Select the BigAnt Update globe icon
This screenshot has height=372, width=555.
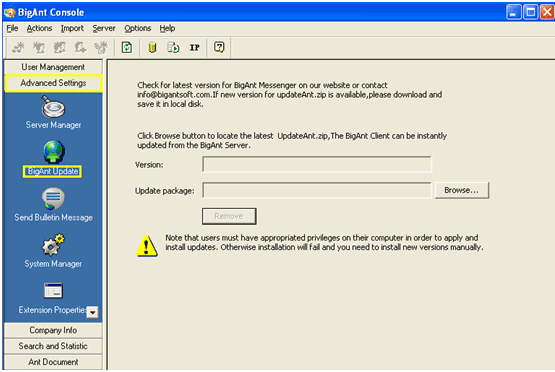(x=54, y=152)
